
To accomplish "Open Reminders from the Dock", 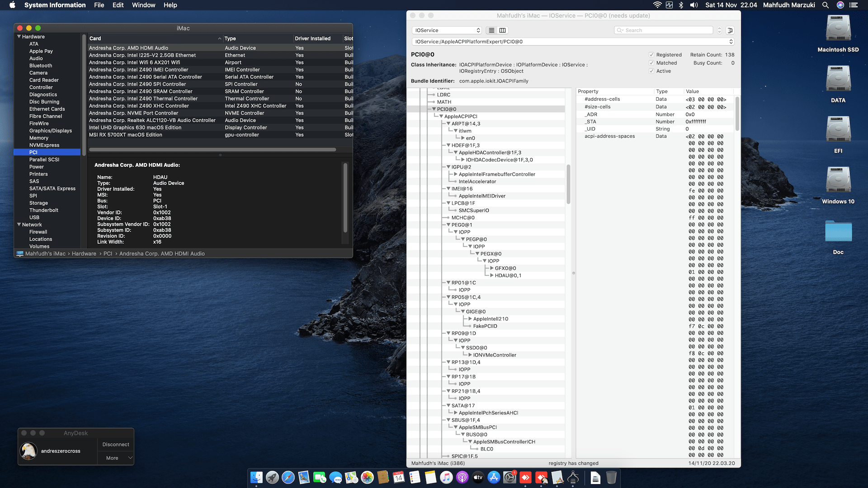I will click(415, 477).
